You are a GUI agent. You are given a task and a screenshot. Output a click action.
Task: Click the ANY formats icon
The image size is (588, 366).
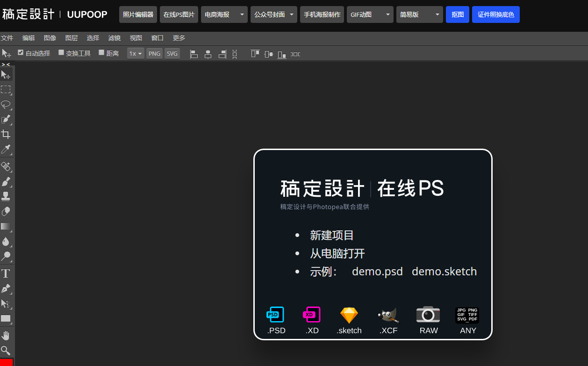point(467,315)
